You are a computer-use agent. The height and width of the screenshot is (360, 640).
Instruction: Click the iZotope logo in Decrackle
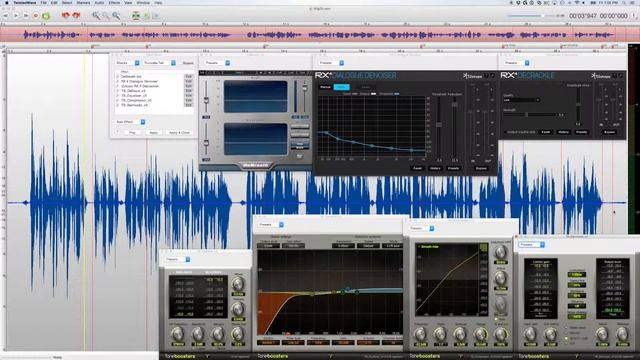[x=601, y=76]
